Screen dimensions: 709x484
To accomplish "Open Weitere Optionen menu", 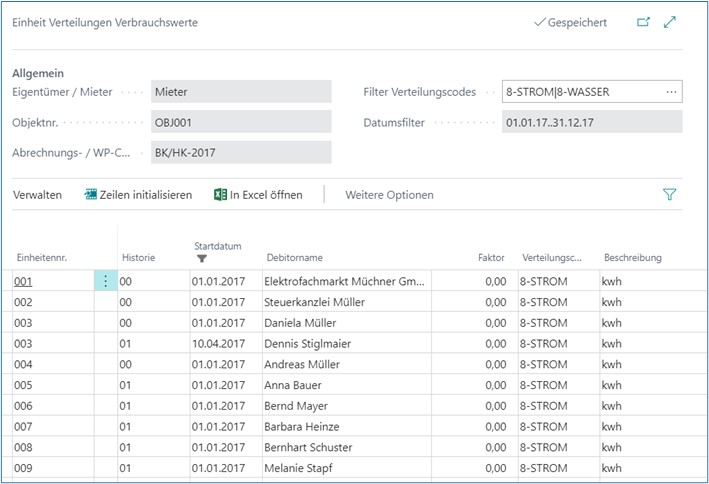I will pyautogui.click(x=389, y=195).
